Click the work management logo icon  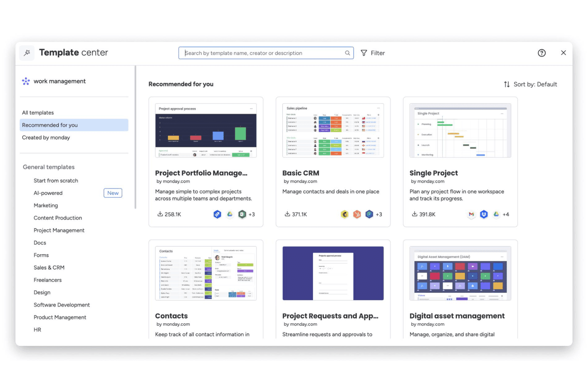(x=26, y=81)
